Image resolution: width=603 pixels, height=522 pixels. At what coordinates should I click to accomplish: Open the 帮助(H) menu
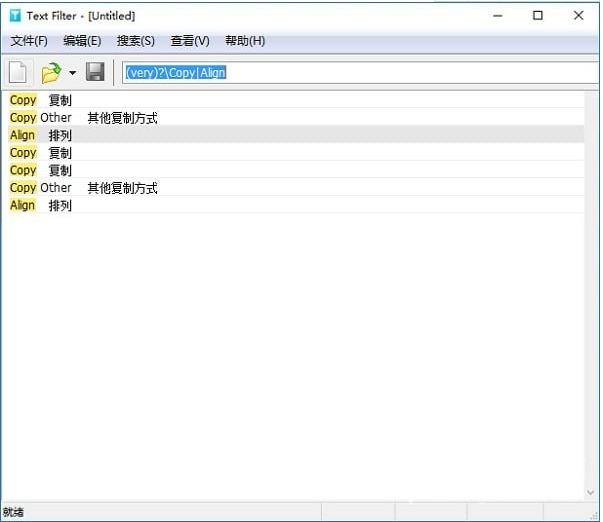click(245, 41)
